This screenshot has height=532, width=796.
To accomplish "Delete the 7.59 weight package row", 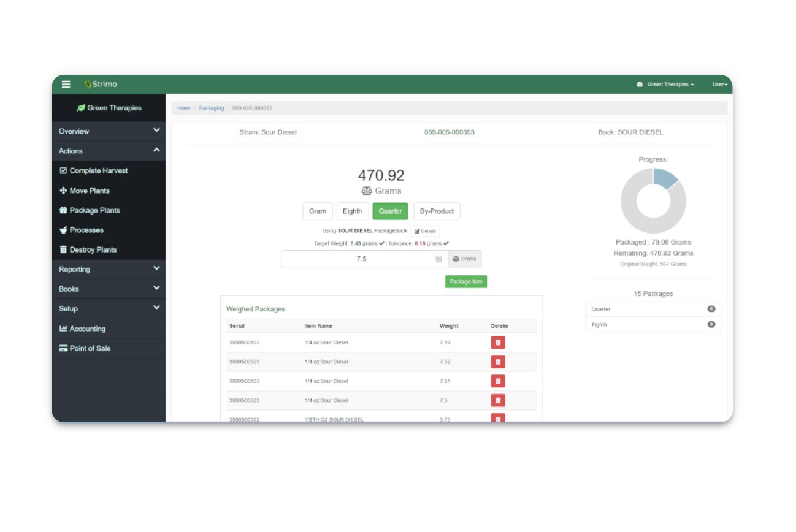I will 497,343.
